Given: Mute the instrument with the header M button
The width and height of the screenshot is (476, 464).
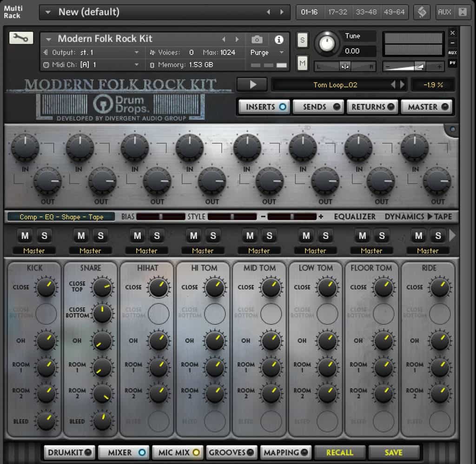Looking at the screenshot, I should (302, 62).
